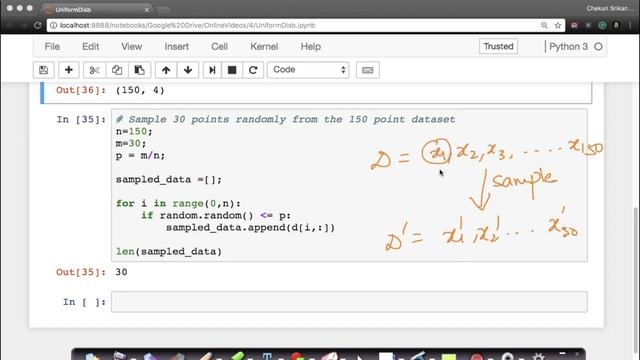The height and width of the screenshot is (360, 640).
Task: Open the Insert menu
Action: (x=176, y=47)
